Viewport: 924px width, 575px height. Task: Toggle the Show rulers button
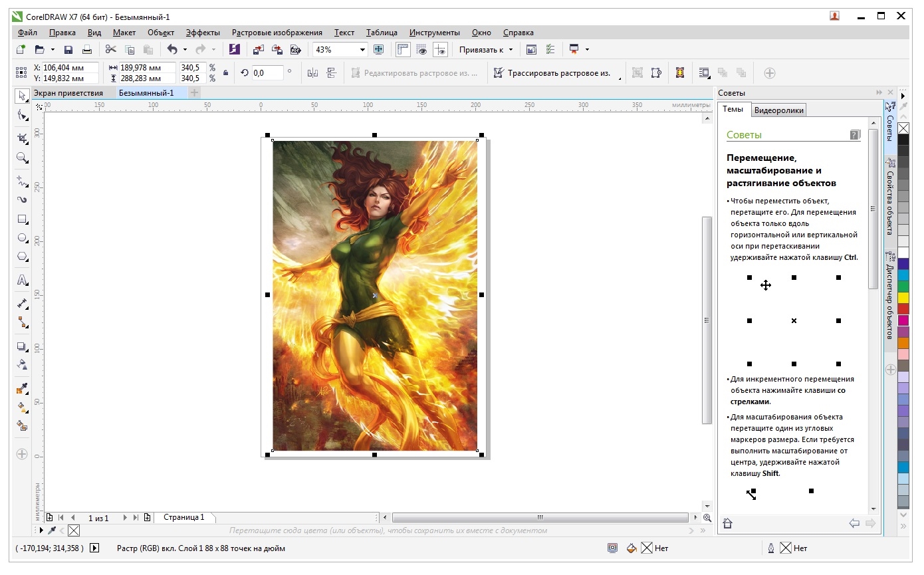(403, 49)
